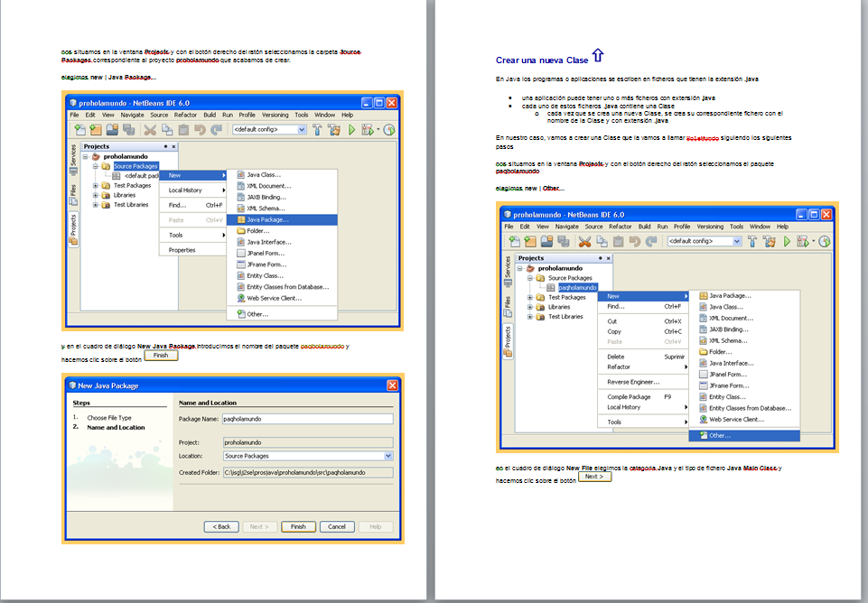Select Source Packages in left Projects tree

tap(135, 166)
